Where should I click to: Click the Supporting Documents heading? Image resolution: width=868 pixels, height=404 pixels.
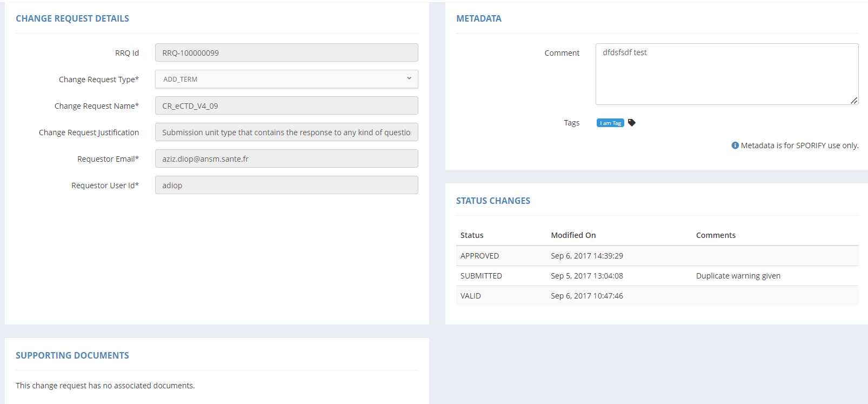point(72,355)
